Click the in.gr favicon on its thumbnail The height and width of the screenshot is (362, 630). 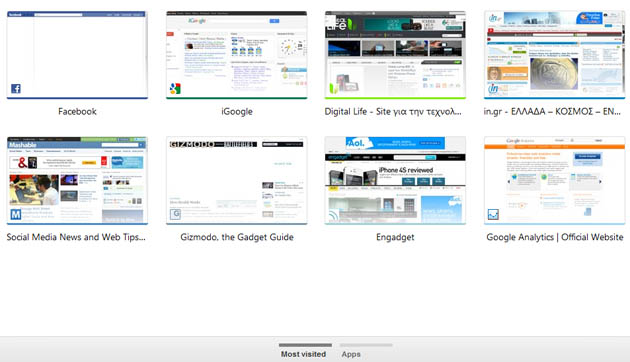pos(493,88)
